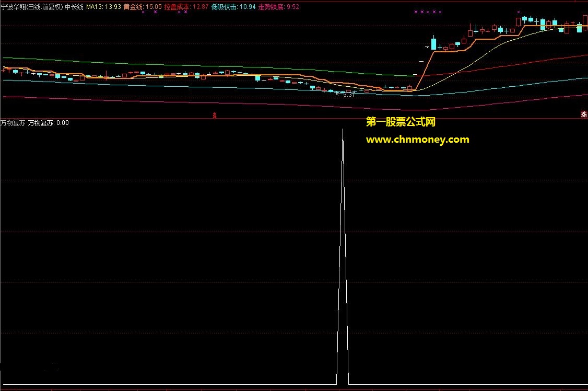Select the 黄金线: 15.05 legend value
This screenshot has height=391, width=588.
point(143,7)
